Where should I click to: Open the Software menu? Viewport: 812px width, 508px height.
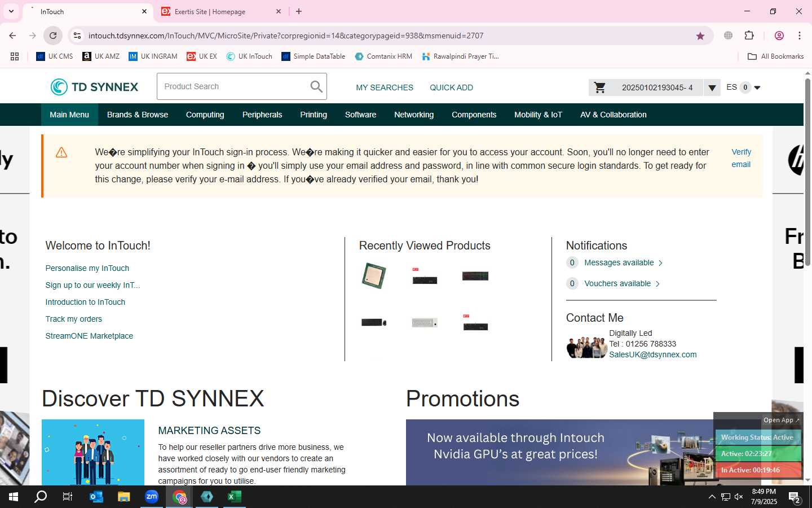[361, 115]
